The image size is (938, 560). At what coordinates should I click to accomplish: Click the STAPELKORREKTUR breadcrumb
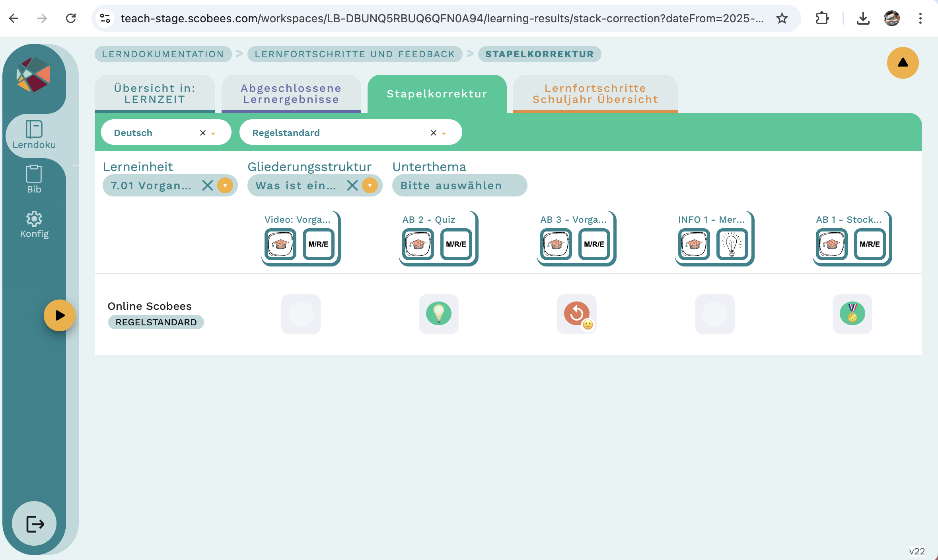(x=539, y=54)
